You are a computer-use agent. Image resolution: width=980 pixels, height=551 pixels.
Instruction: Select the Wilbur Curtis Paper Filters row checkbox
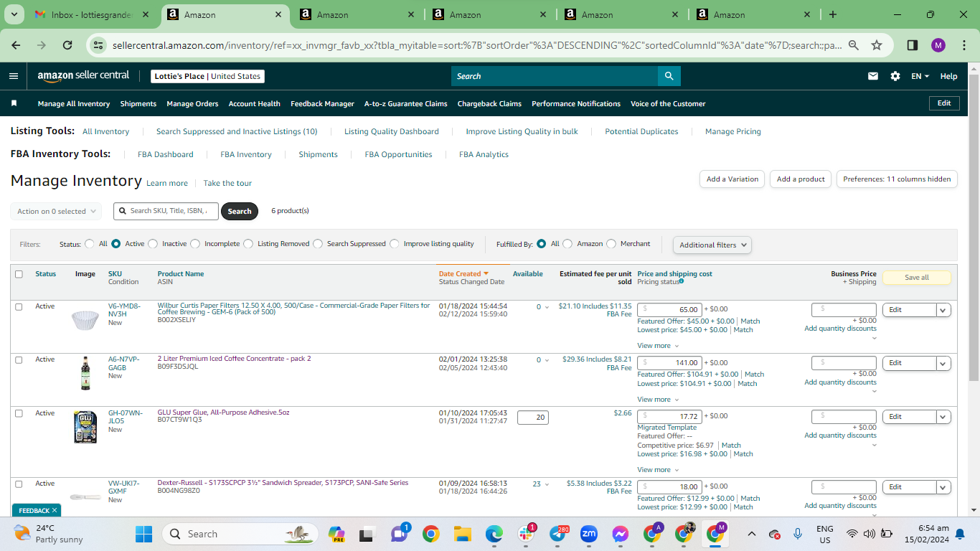(19, 306)
